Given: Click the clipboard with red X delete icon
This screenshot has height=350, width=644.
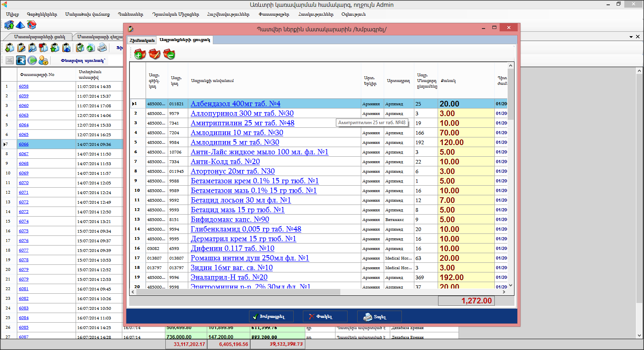Looking at the screenshot, I should point(43,48).
